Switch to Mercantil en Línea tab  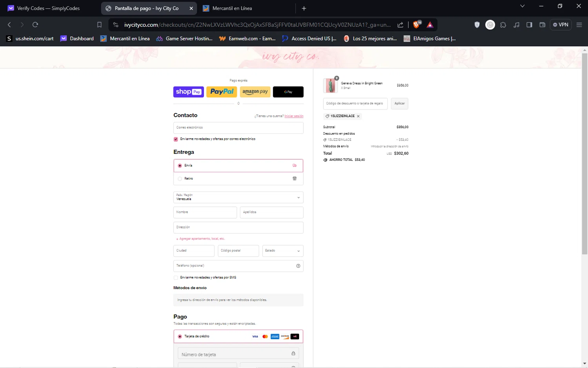(x=247, y=8)
